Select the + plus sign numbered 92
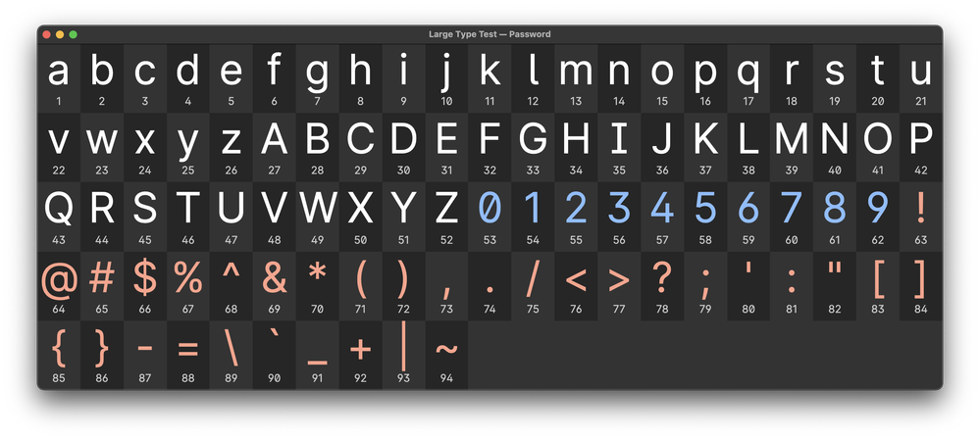This screenshot has height=439, width=980. [x=360, y=351]
